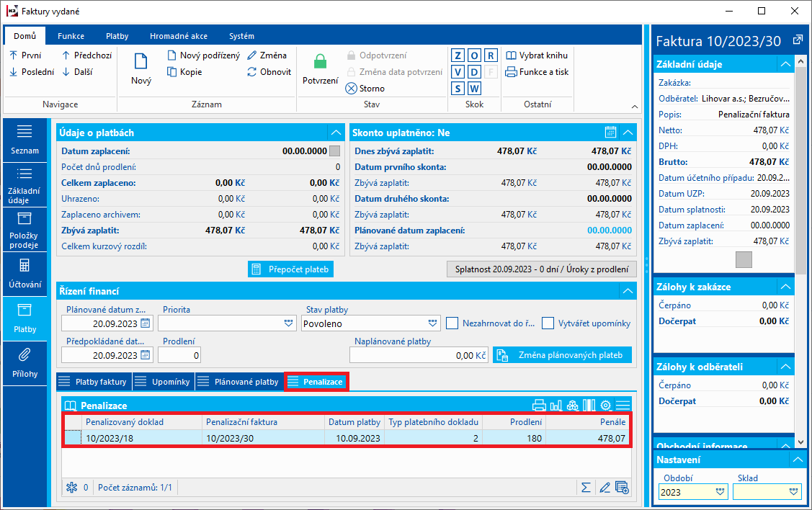Switch to Platby ribbon tab
812x510 pixels.
[x=117, y=36]
